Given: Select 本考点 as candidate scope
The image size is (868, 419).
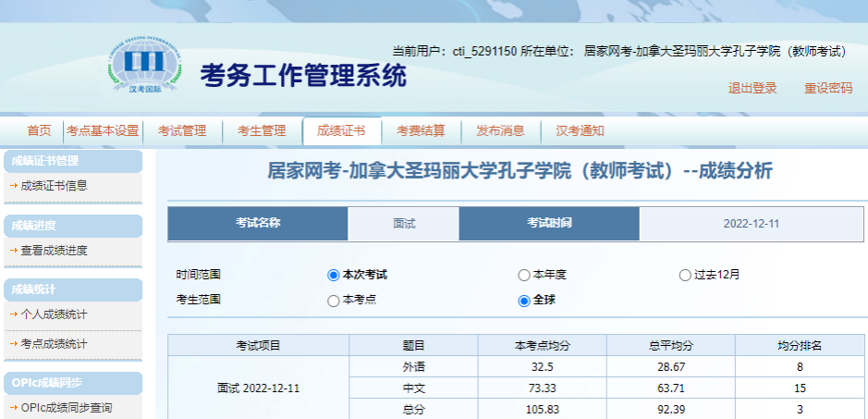Looking at the screenshot, I should click(x=334, y=300).
